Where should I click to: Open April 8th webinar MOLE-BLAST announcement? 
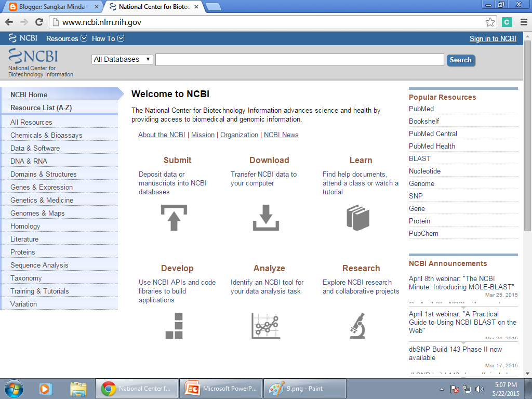461,283
